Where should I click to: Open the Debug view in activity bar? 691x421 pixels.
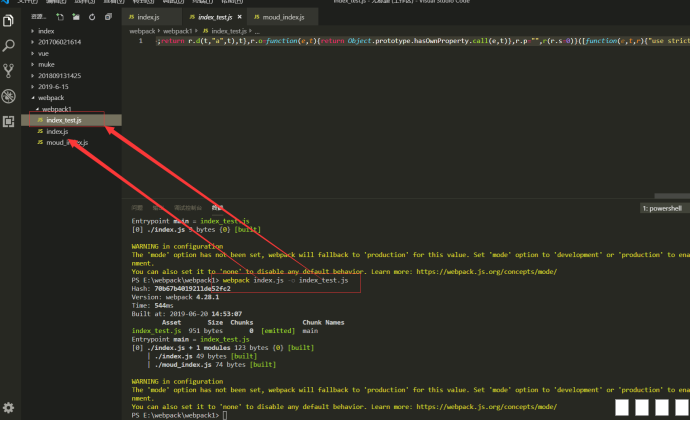click(x=9, y=96)
